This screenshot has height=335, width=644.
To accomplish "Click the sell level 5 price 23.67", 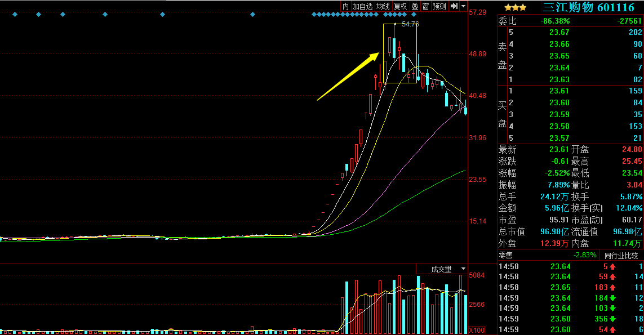I will pyautogui.click(x=559, y=33).
